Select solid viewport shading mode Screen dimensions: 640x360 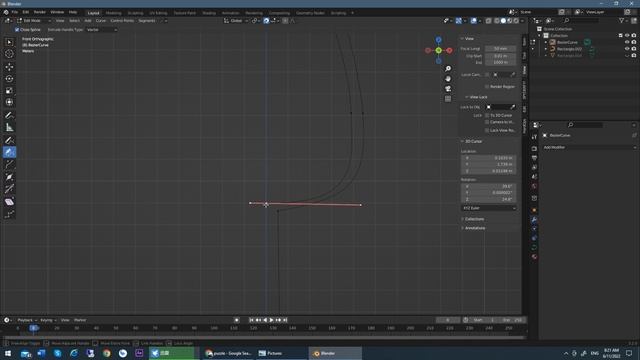tap(503, 21)
